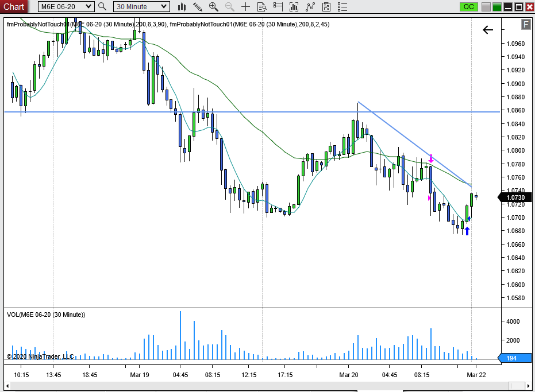Open the Strategies icon

(x=326, y=7)
